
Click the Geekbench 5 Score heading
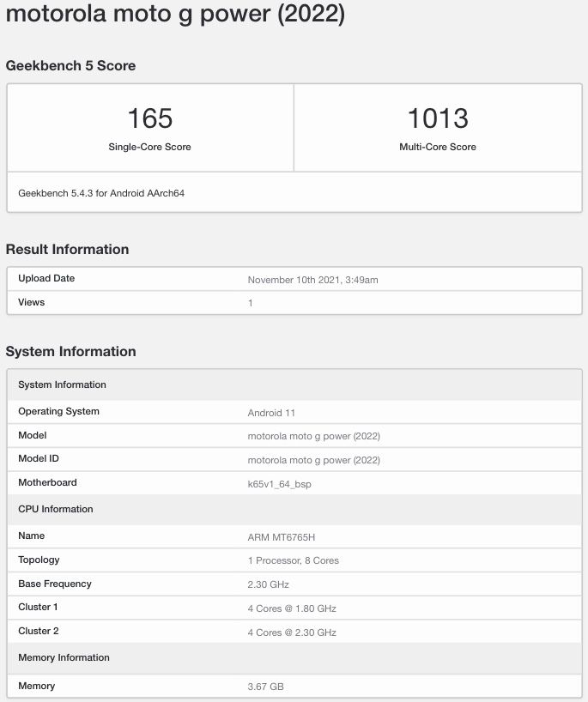pyautogui.click(x=70, y=66)
